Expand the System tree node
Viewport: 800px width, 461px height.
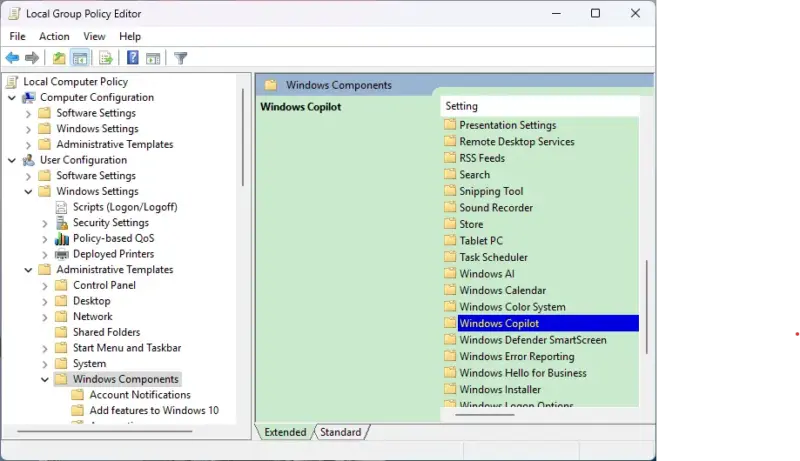45,364
